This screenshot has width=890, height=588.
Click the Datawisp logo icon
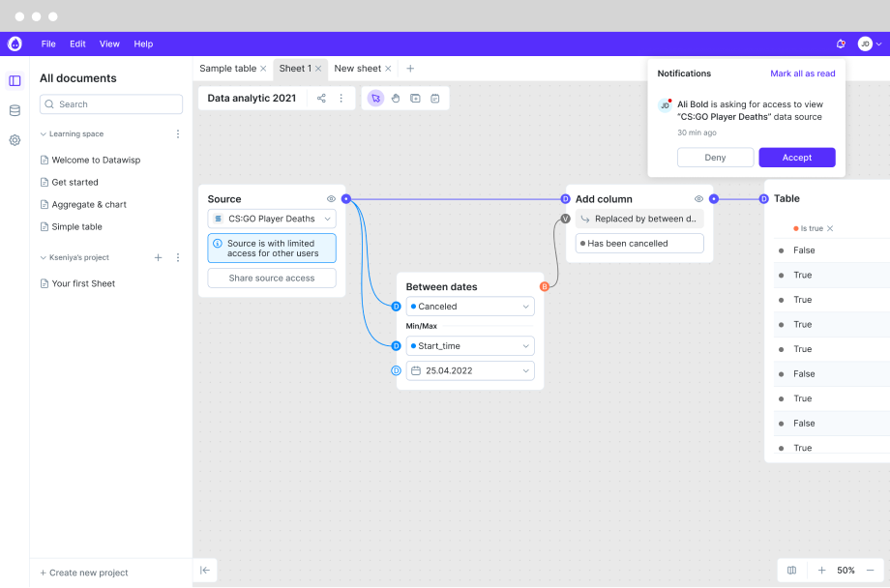point(15,44)
